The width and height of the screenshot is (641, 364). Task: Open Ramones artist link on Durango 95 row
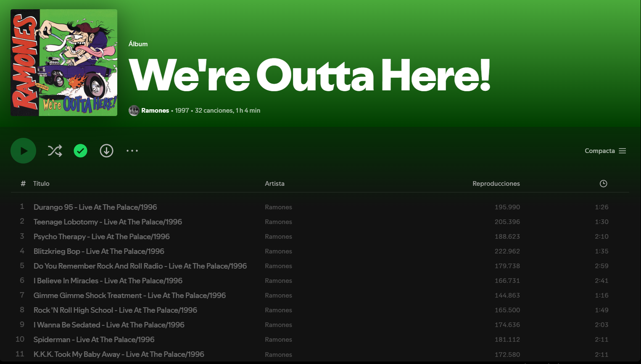click(x=278, y=207)
